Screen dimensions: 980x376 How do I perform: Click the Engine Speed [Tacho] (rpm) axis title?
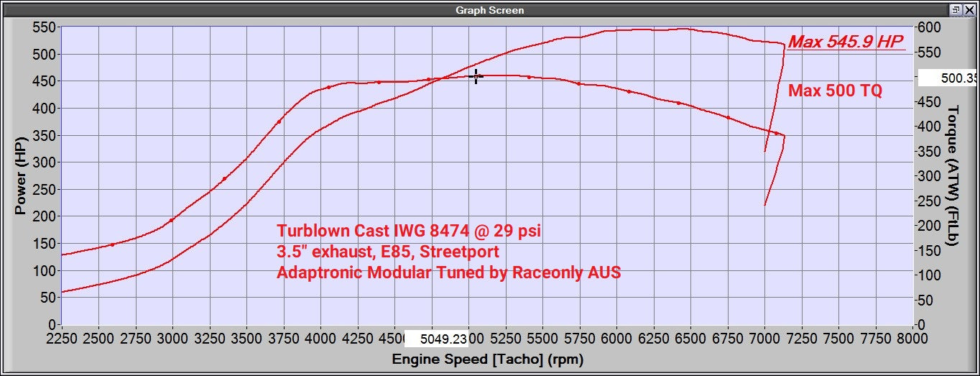pos(488,359)
